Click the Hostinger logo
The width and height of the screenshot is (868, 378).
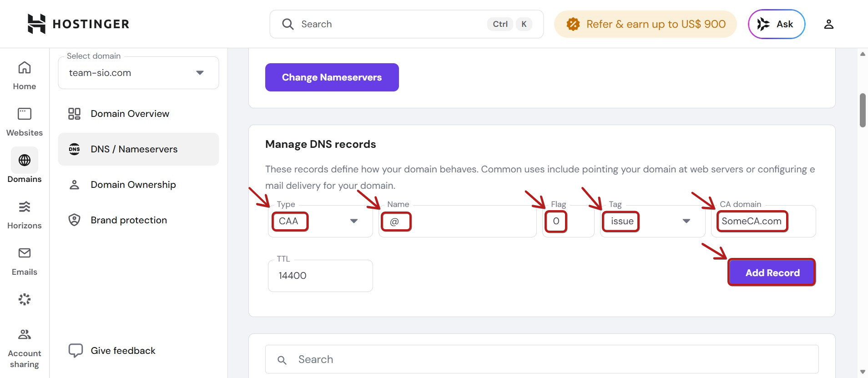click(78, 24)
